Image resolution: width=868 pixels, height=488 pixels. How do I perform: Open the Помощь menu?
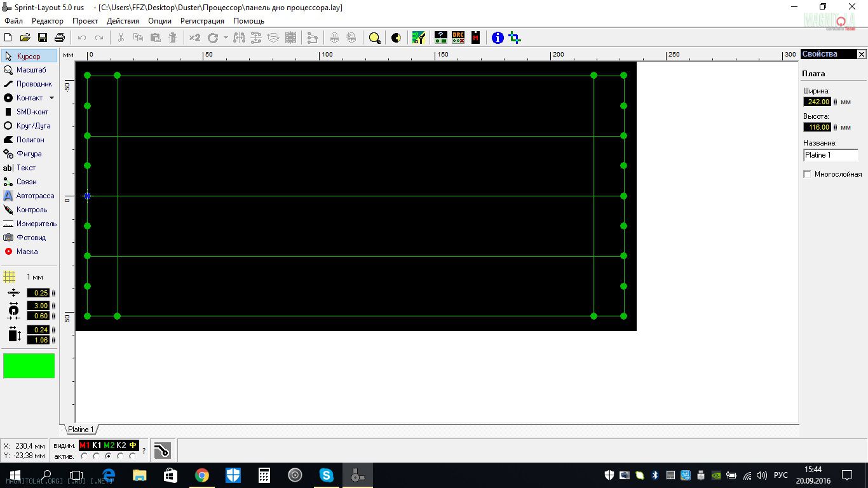[x=248, y=21]
